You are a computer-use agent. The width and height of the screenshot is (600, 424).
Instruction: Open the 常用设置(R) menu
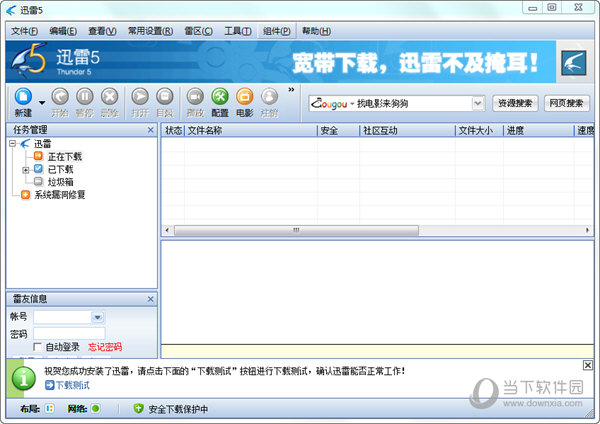point(150,31)
